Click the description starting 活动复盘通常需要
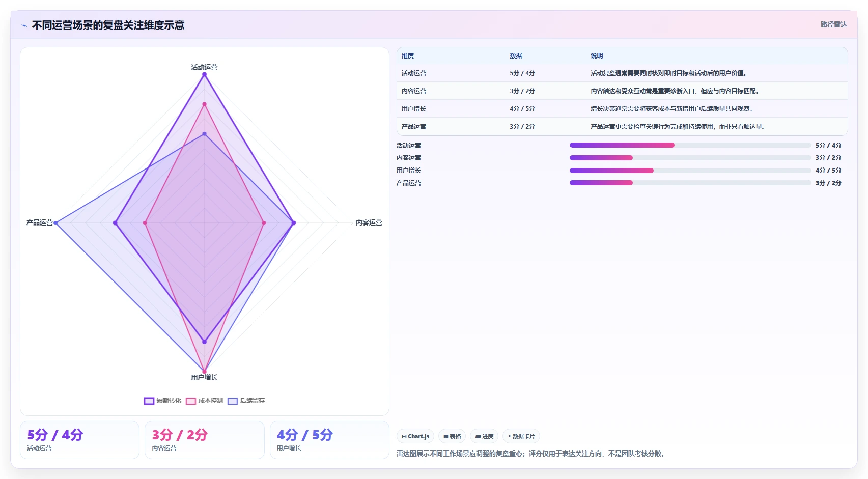 pyautogui.click(x=668, y=73)
